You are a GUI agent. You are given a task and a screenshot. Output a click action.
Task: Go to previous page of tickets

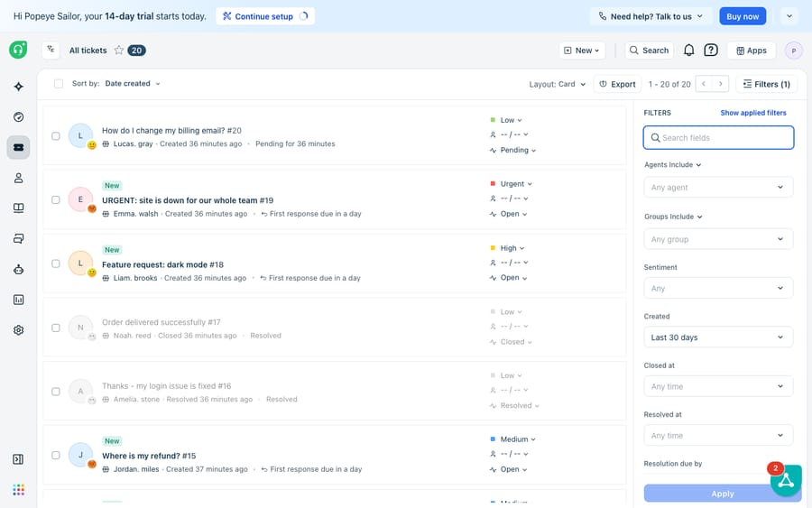point(704,84)
